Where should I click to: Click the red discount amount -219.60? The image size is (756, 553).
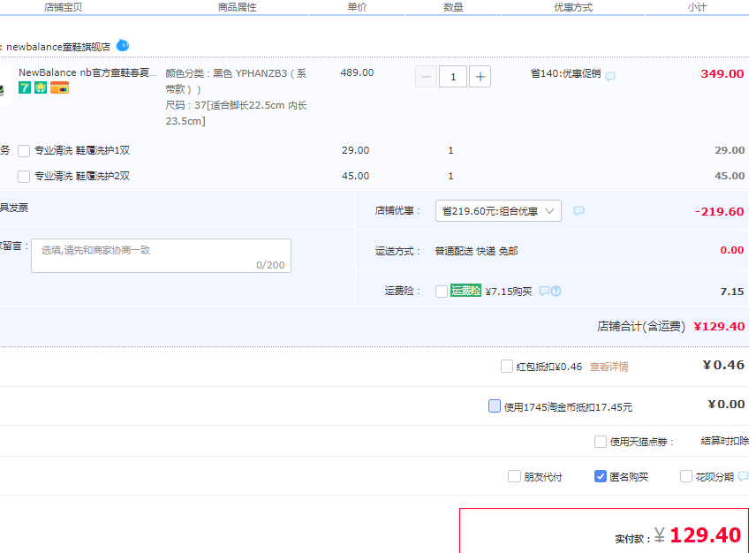coord(720,211)
